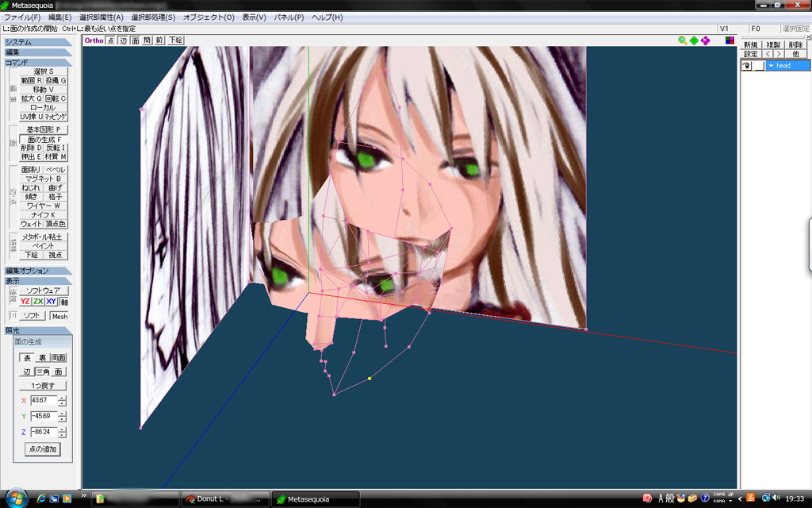This screenshot has width=812, height=508.
Task: Toggle 面 face display in viewport toolbar
Action: pyautogui.click(x=135, y=40)
